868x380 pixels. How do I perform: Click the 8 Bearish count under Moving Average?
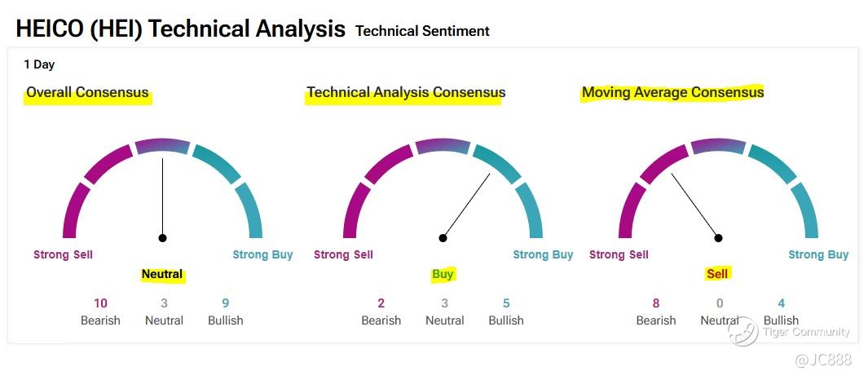[656, 303]
